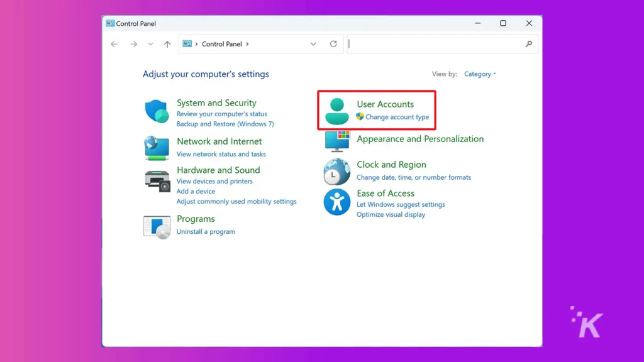Click Change date, time, or number formats
This screenshot has width=644, height=362.
(x=414, y=177)
